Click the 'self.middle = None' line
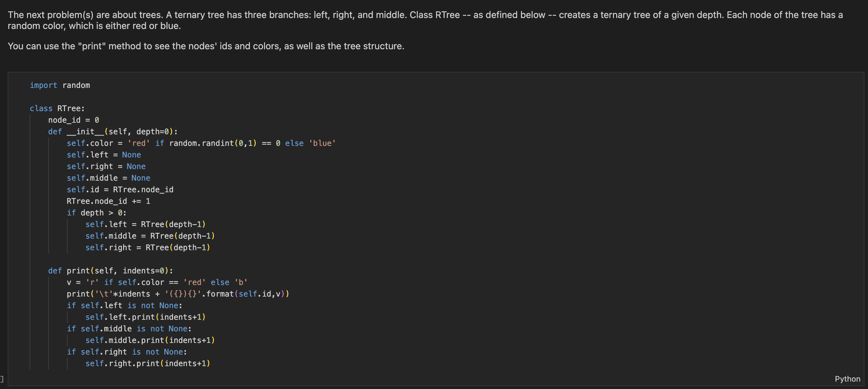868x389 pixels. (x=108, y=178)
